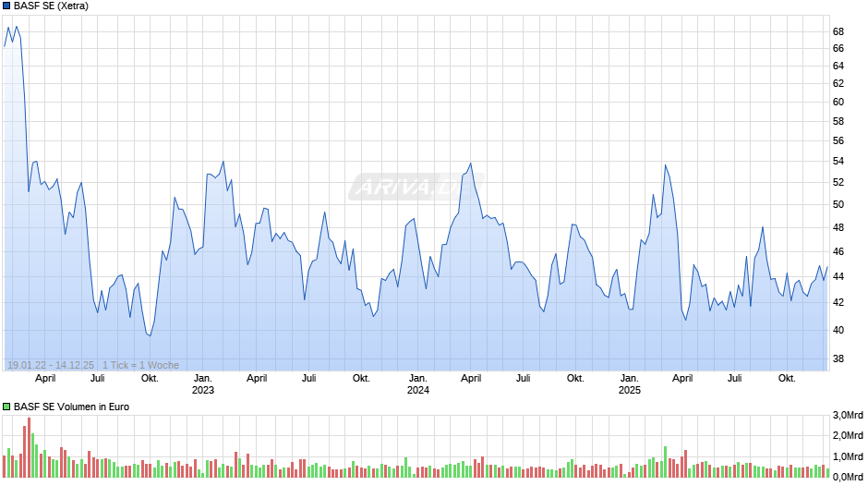Click the '3,0Mrd' volume axis label
The height and width of the screenshot is (486, 868).
[x=848, y=416]
